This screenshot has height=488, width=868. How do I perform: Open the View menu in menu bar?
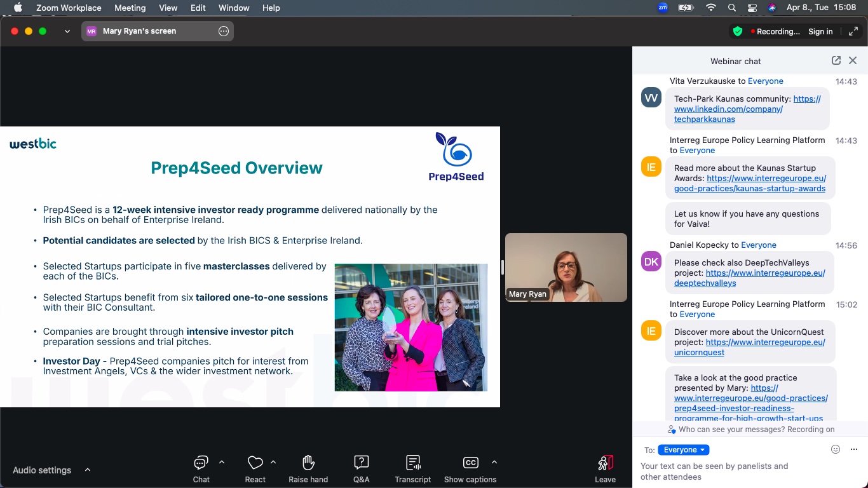(168, 8)
